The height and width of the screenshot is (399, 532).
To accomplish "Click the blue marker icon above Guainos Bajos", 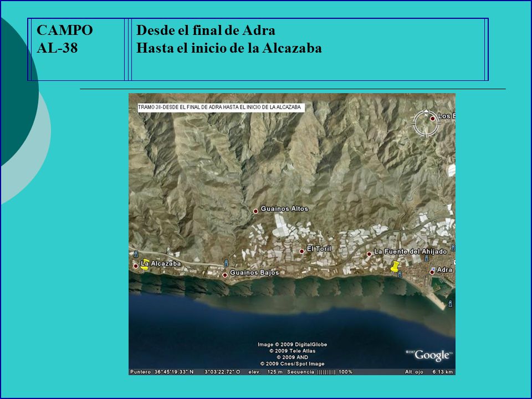I will [226, 263].
